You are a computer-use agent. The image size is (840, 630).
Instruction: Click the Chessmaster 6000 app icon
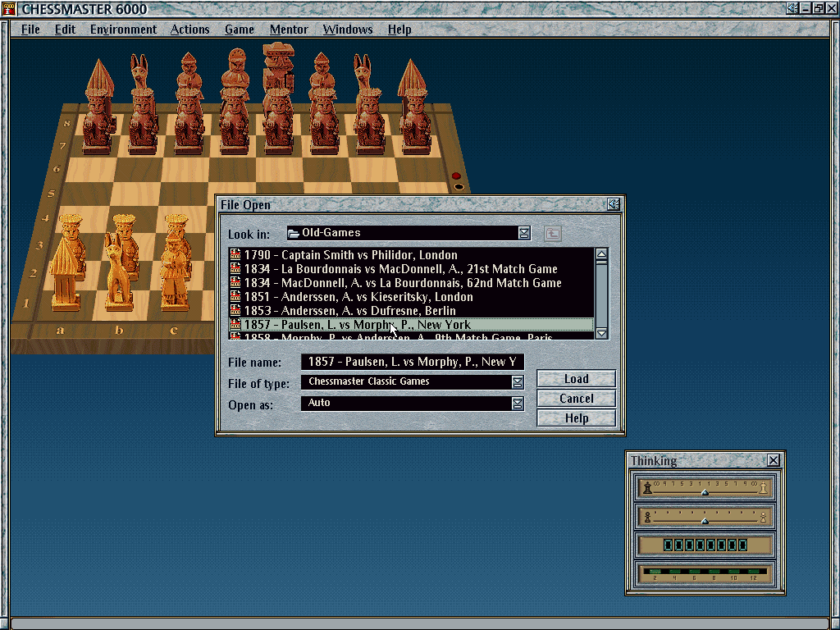click(x=9, y=8)
